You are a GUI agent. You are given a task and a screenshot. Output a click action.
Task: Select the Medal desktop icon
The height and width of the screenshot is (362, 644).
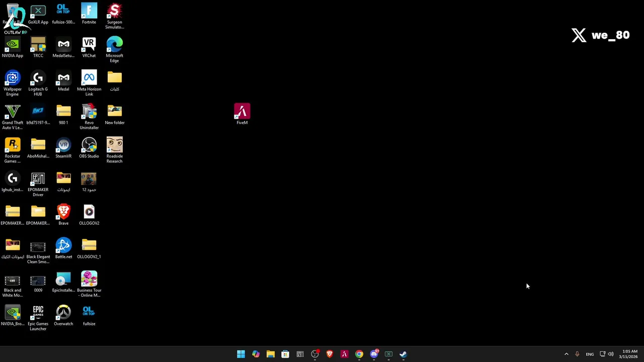pyautogui.click(x=63, y=81)
